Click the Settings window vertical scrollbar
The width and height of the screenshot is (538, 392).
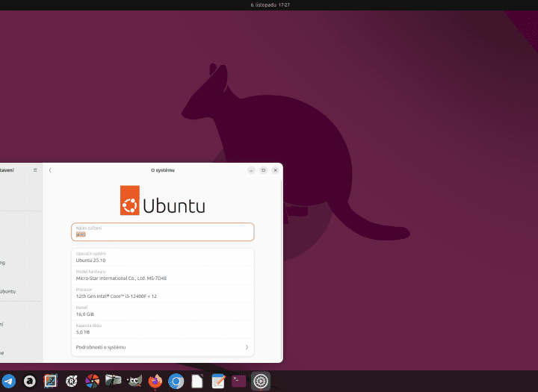[282, 270]
